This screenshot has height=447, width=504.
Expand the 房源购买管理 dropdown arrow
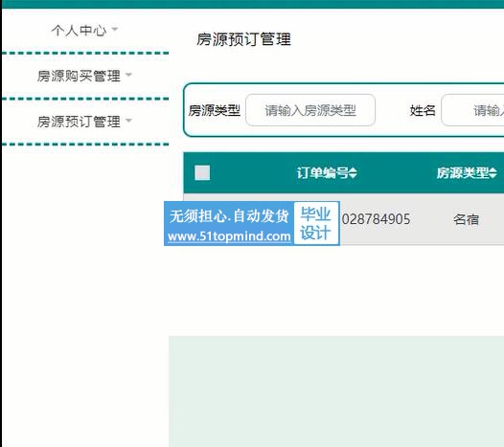pos(128,75)
